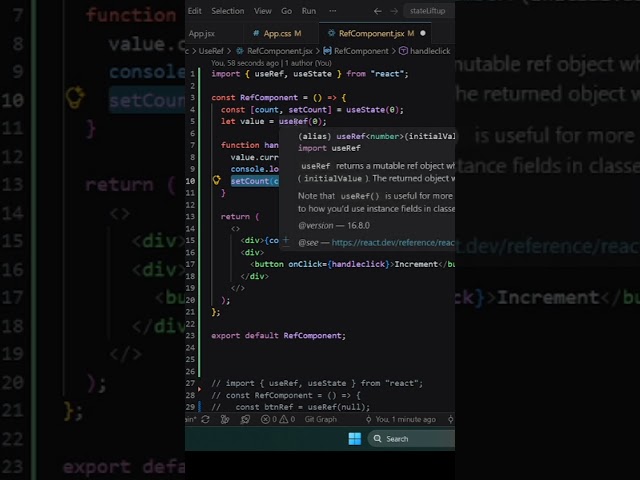Click the import statement on line 1
The height and width of the screenshot is (480, 640).
click(x=310, y=74)
